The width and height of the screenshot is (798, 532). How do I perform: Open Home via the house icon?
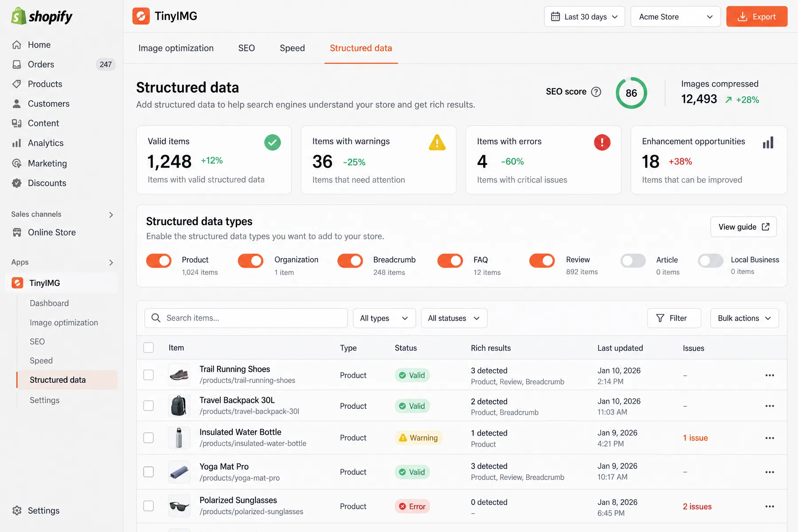17,45
